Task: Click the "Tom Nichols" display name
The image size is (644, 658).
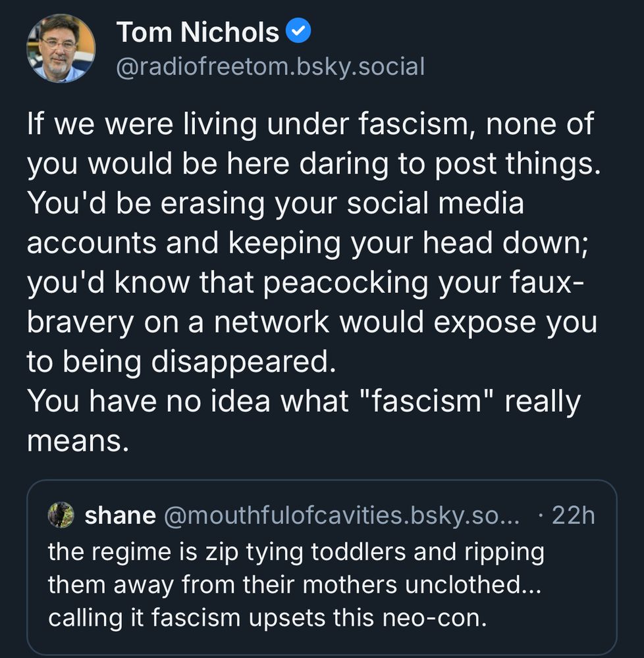Action: 198,32
